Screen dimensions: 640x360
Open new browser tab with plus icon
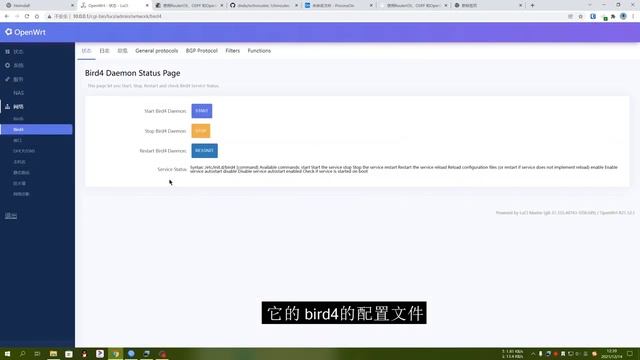pos(532,5)
